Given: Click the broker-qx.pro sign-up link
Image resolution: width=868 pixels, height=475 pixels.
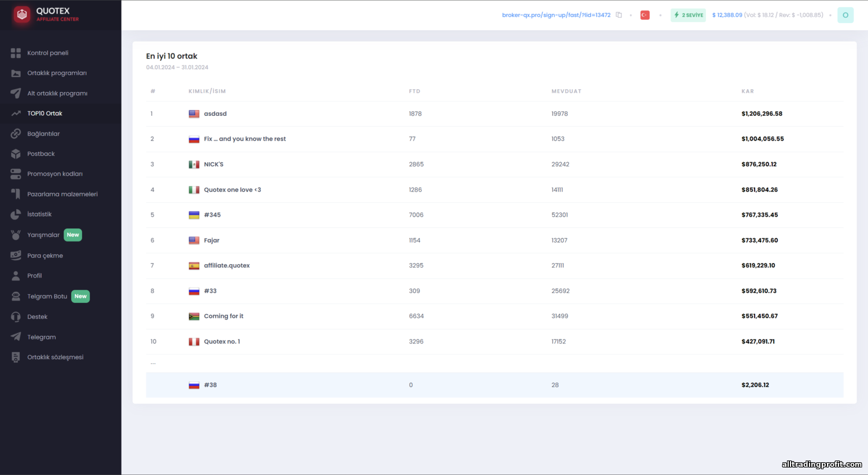Looking at the screenshot, I should coord(556,15).
